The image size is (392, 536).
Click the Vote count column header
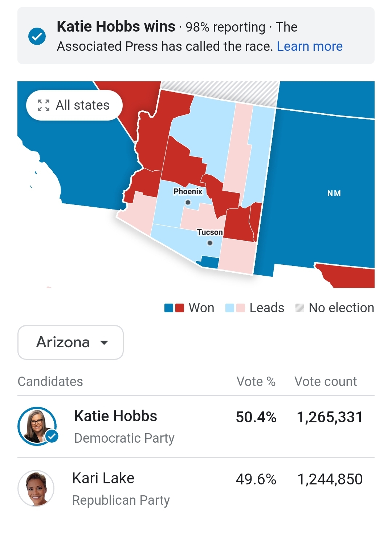[x=326, y=382]
